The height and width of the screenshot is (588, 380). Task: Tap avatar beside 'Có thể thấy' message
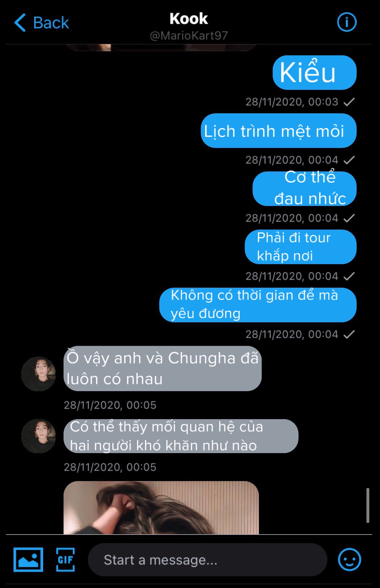point(38,436)
